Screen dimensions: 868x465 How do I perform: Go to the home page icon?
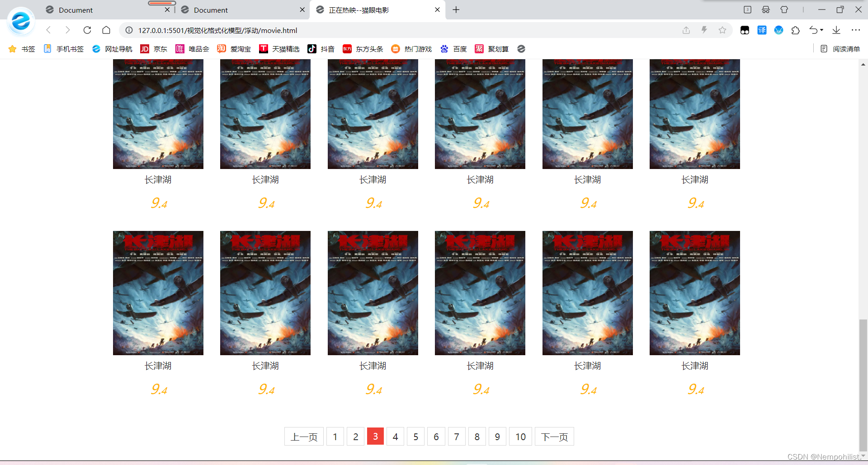coord(106,30)
